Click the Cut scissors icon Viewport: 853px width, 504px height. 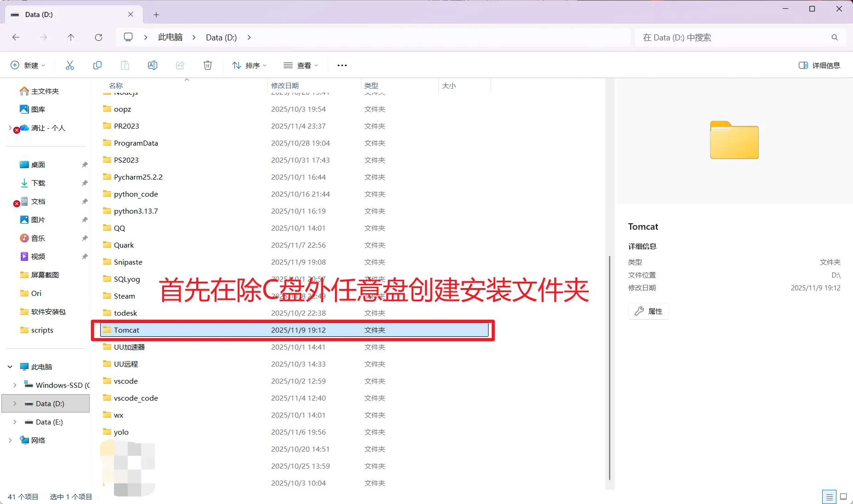coord(70,65)
